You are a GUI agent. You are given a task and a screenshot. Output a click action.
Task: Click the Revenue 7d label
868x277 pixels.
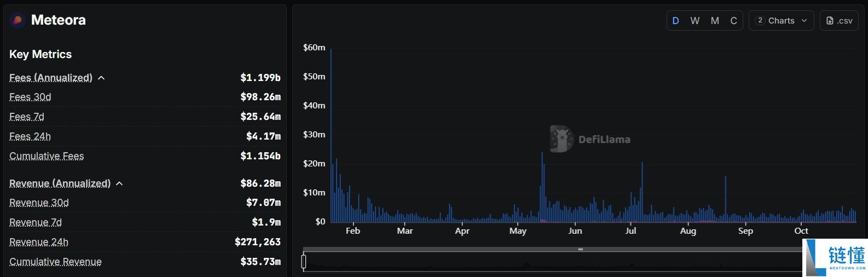[x=36, y=222]
